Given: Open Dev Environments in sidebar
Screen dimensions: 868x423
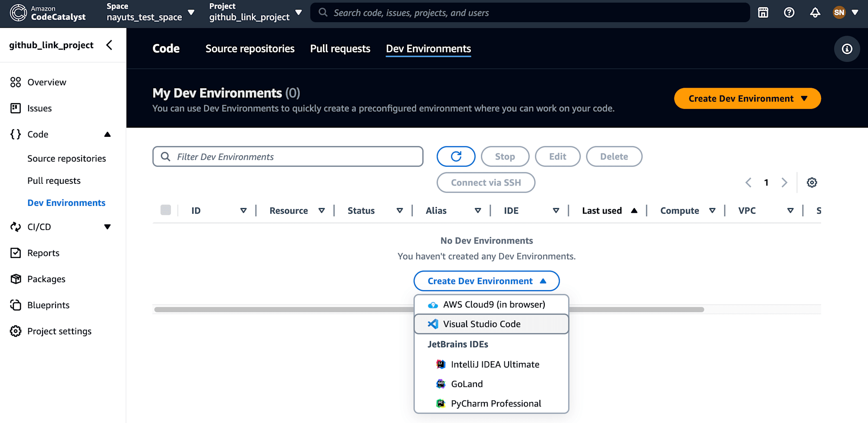Looking at the screenshot, I should coord(66,203).
